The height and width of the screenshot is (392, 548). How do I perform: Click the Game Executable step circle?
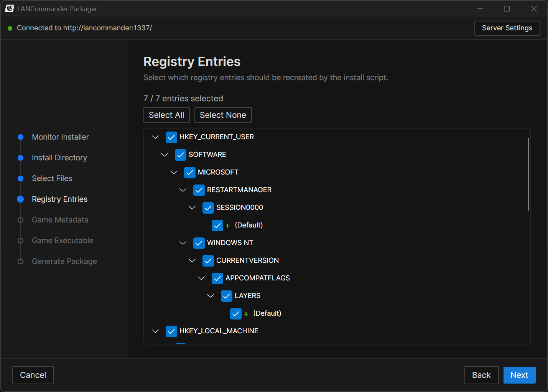[x=21, y=241]
